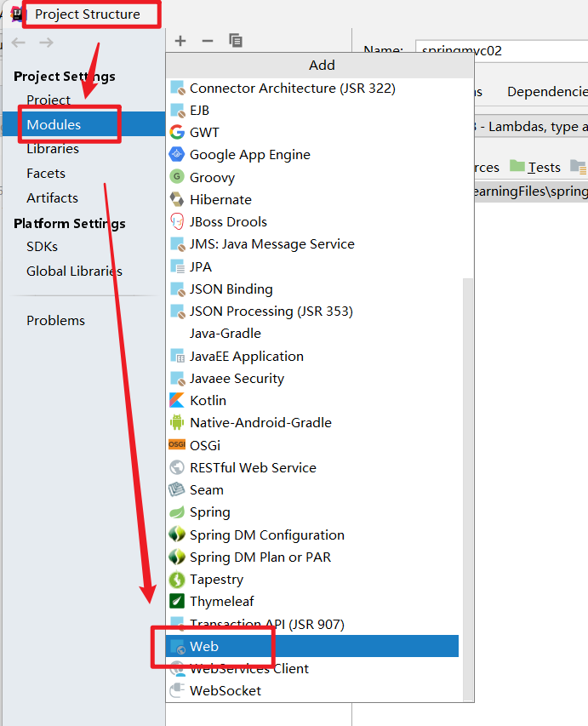Click the Kotlin logo icon
Image resolution: width=588 pixels, height=726 pixels.
[177, 400]
